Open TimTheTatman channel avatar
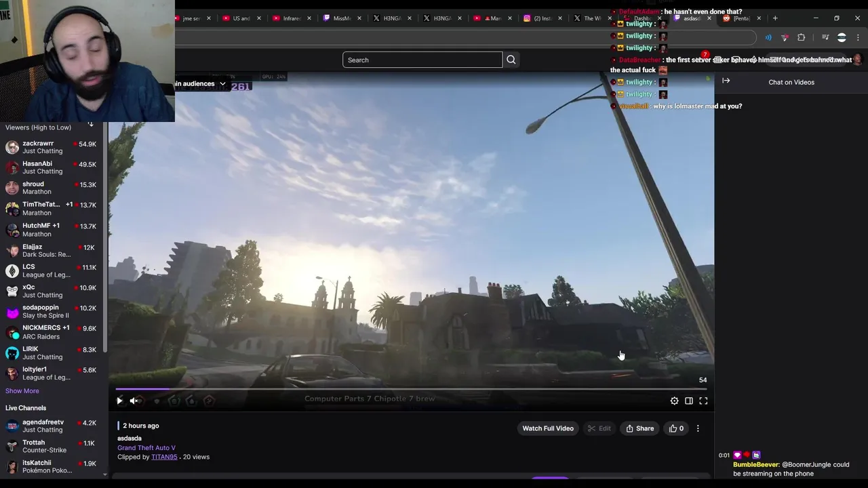 click(x=12, y=209)
